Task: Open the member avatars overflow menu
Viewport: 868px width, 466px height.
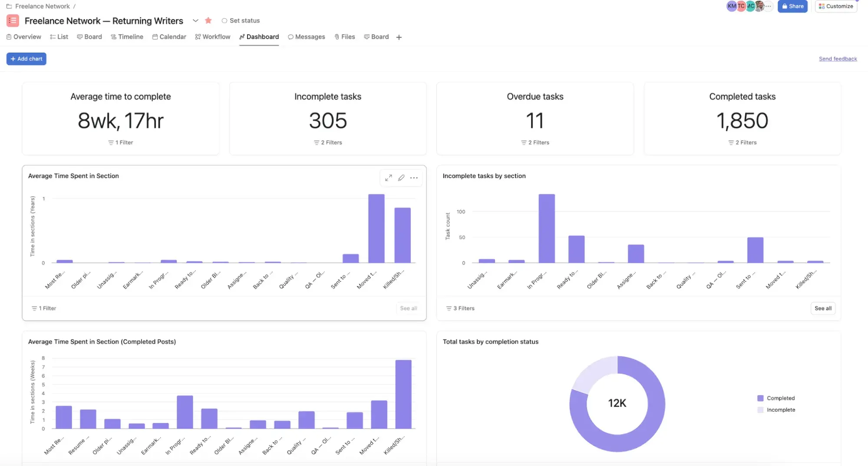Action: click(768, 6)
